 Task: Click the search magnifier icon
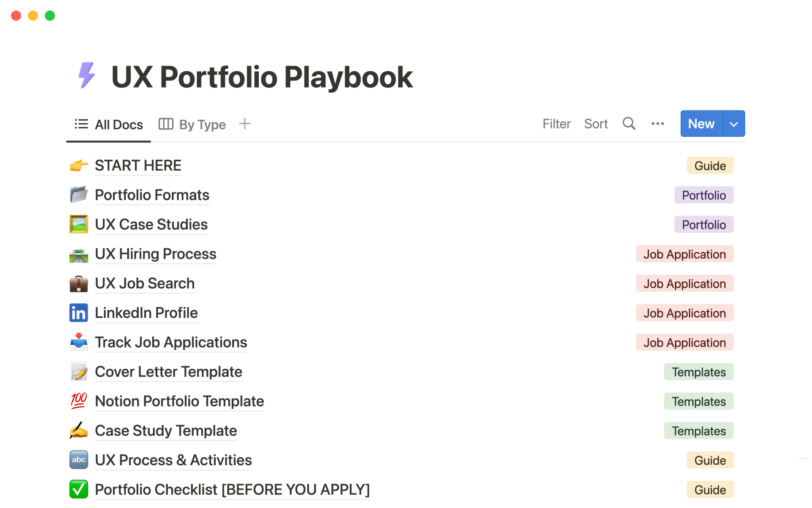629,124
